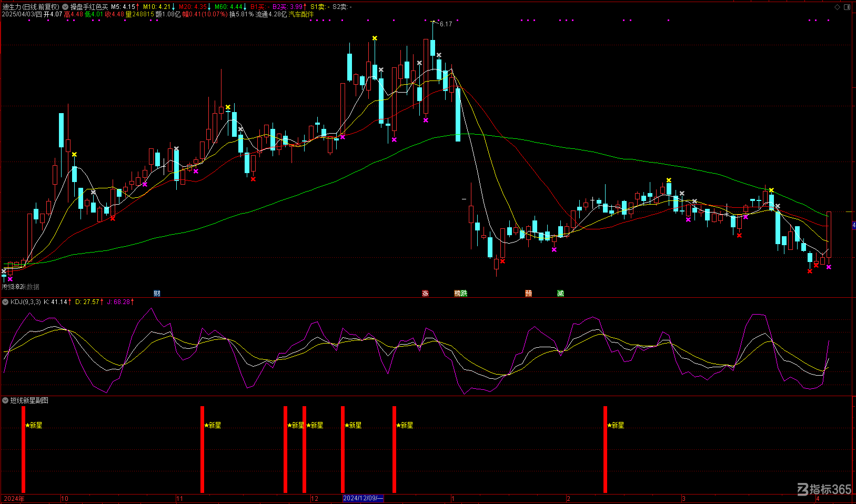
Task: Click the month 4 label on time axis
Action: tap(818, 499)
